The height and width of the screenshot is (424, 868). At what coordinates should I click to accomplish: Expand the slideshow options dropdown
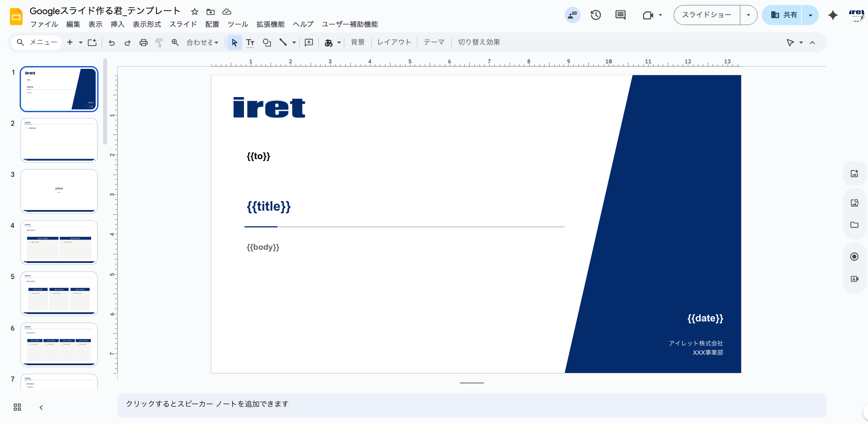coord(748,15)
